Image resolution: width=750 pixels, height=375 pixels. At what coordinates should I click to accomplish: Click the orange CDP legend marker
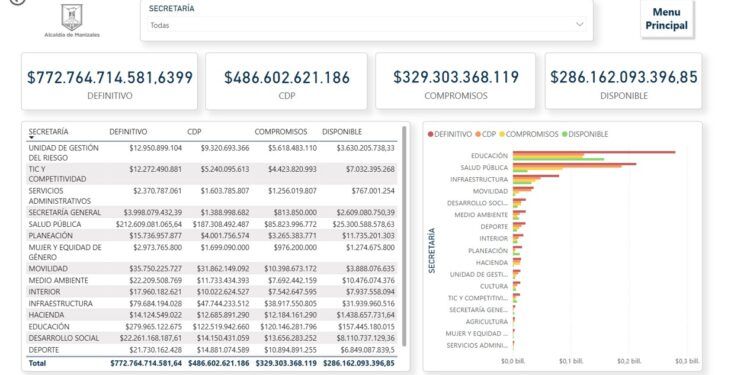point(478,134)
